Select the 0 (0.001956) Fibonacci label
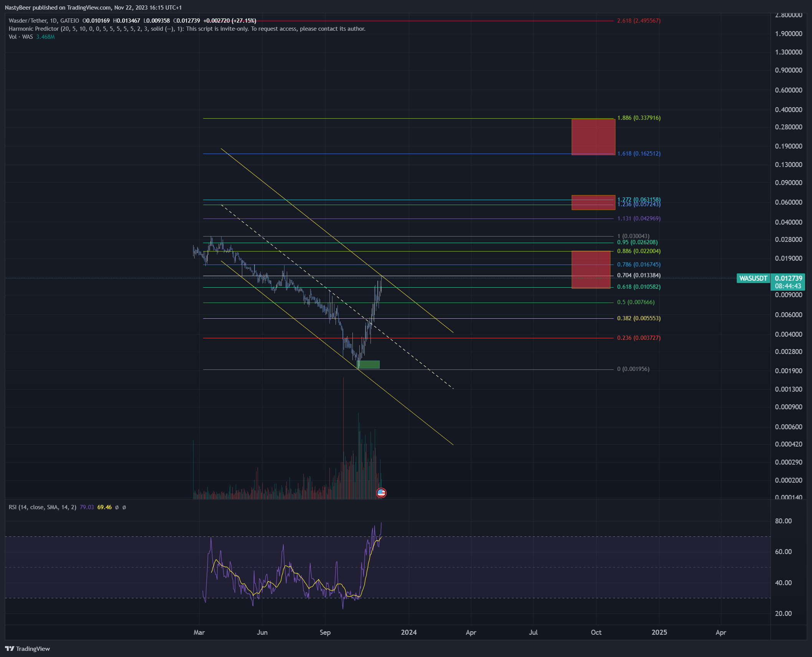This screenshot has height=657, width=812. pos(633,369)
